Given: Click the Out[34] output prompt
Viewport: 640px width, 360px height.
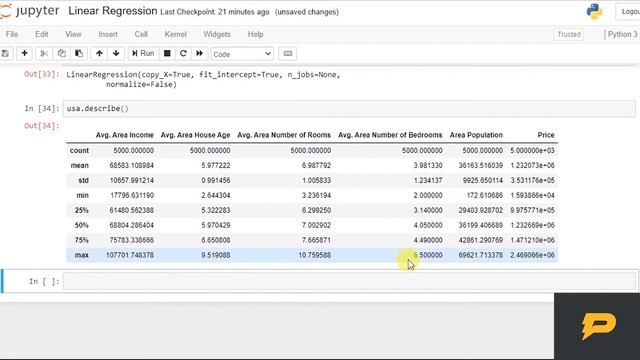Looking at the screenshot, I should (42, 126).
